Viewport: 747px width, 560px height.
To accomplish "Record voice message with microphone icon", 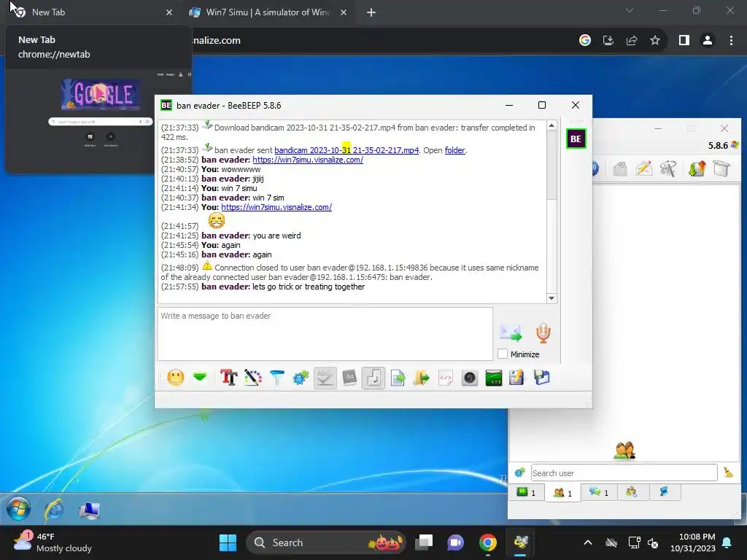I will 543,332.
